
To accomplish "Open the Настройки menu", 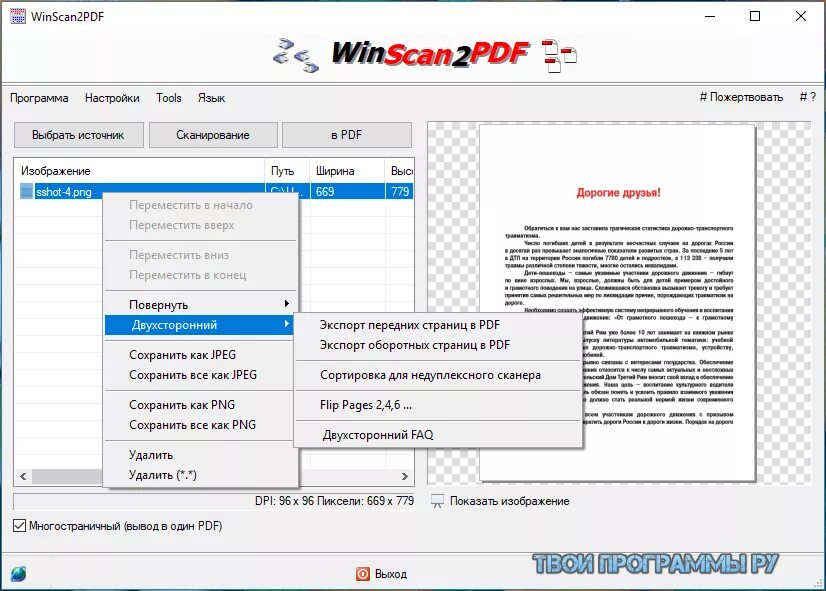I will pyautogui.click(x=112, y=98).
